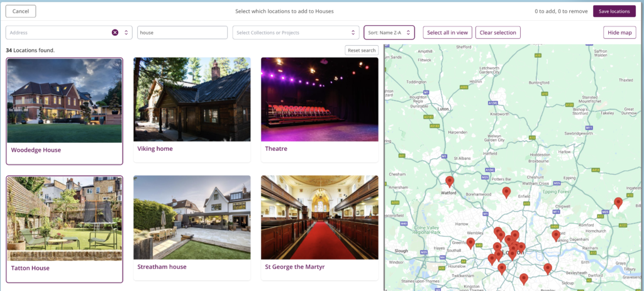Clear the Address field with the X icon
Screen dimensions: 644x291
[115, 33]
